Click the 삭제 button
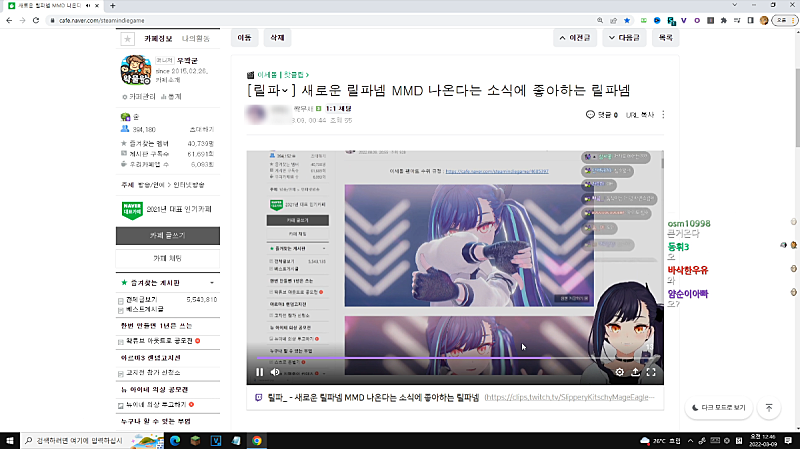The width and height of the screenshot is (800, 449). [x=277, y=38]
